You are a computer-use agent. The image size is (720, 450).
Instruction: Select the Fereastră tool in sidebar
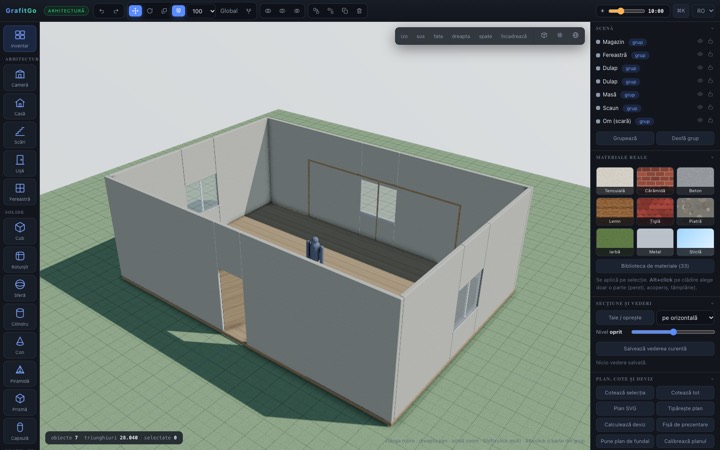(20, 192)
